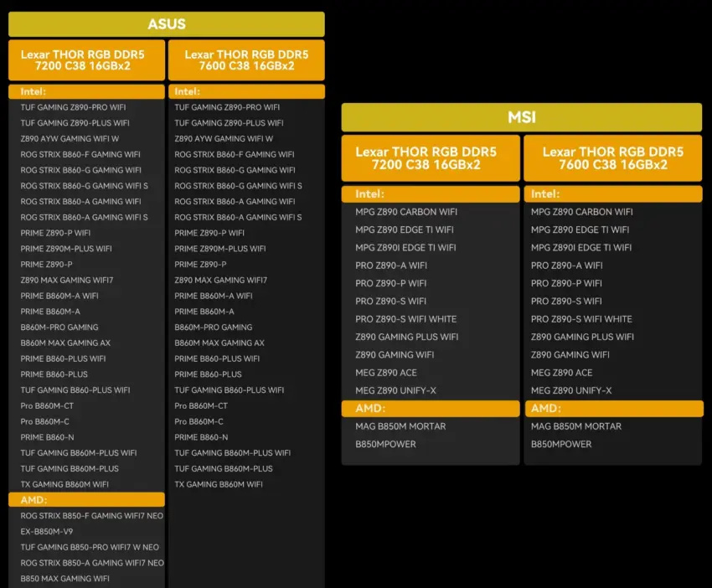The height and width of the screenshot is (588, 712).
Task: Click MEG Z890 UNIFY-X in MSI 7200 column
Action: click(x=395, y=390)
